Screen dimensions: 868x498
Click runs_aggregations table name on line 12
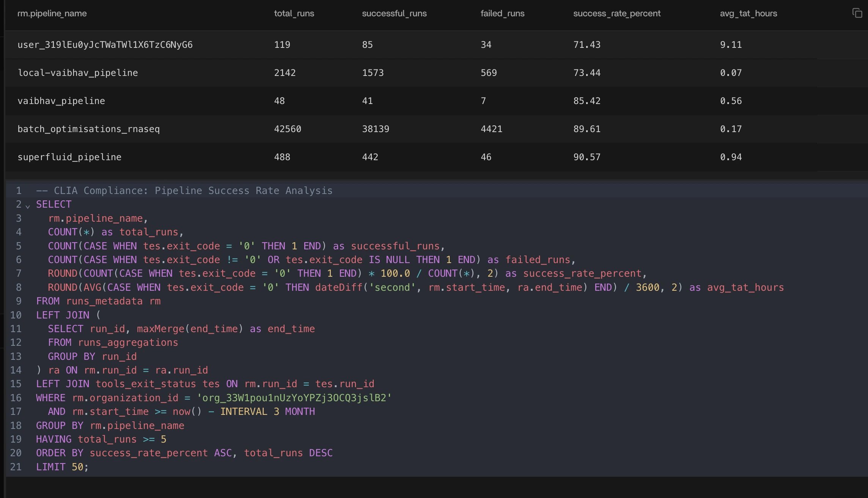click(x=128, y=342)
